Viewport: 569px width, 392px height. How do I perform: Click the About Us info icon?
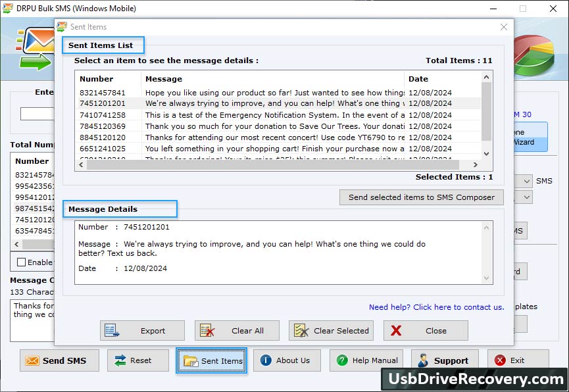coord(266,360)
